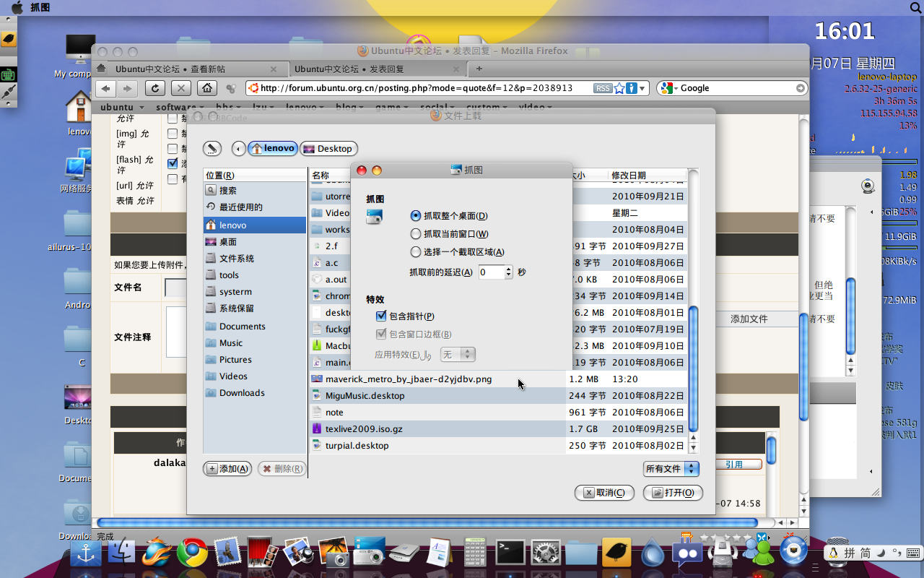Select turpial.desktop file row
The height and width of the screenshot is (578, 924).
point(498,446)
